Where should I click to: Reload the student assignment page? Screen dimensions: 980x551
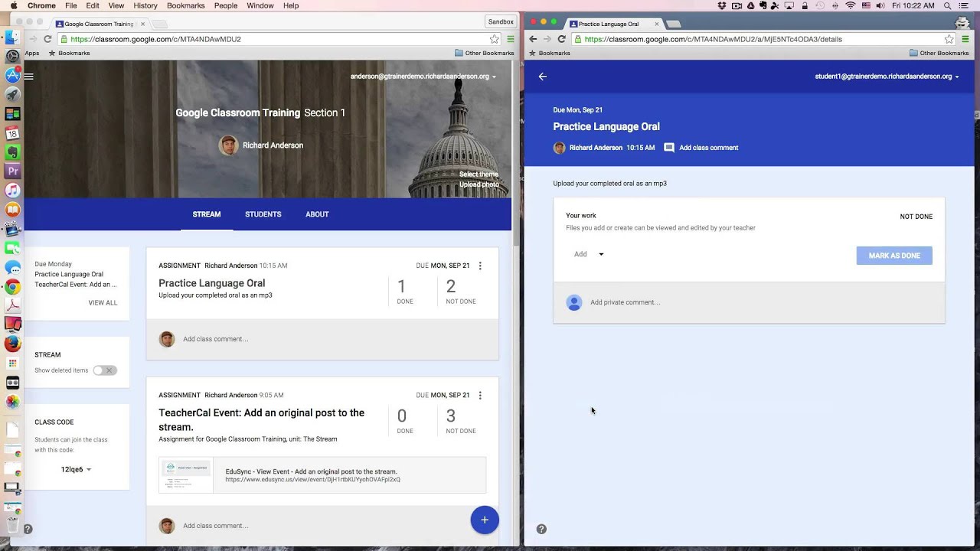pos(561,39)
